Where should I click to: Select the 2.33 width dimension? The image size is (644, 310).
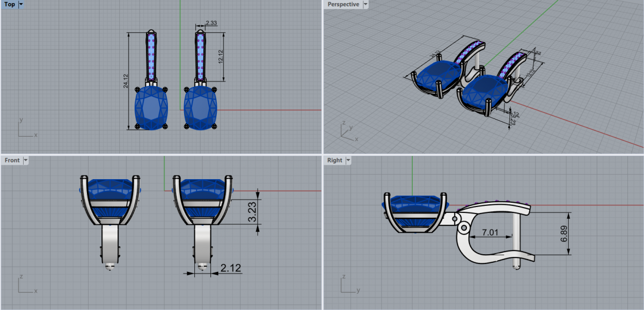210,23
